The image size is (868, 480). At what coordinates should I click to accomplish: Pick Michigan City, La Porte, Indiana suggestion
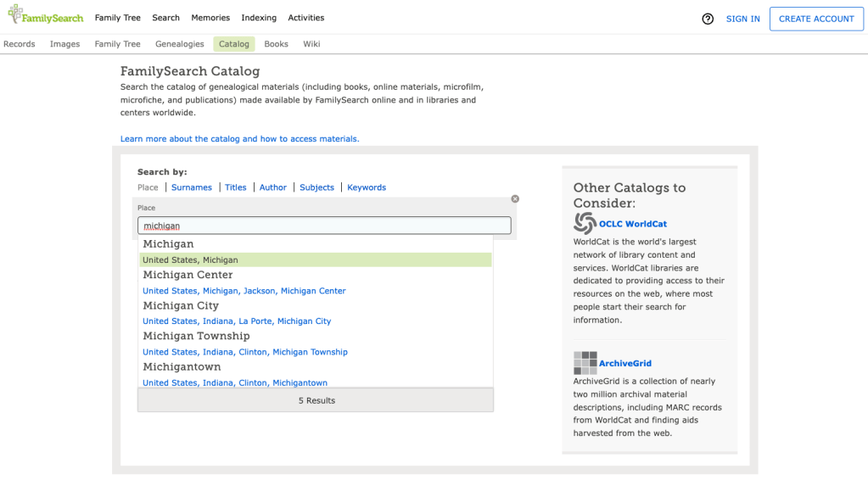237,321
